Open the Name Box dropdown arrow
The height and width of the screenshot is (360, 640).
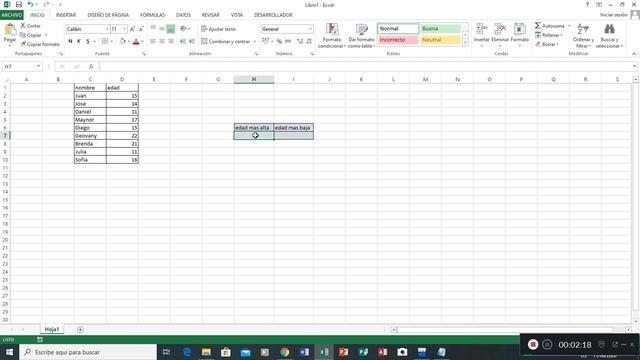38,66
